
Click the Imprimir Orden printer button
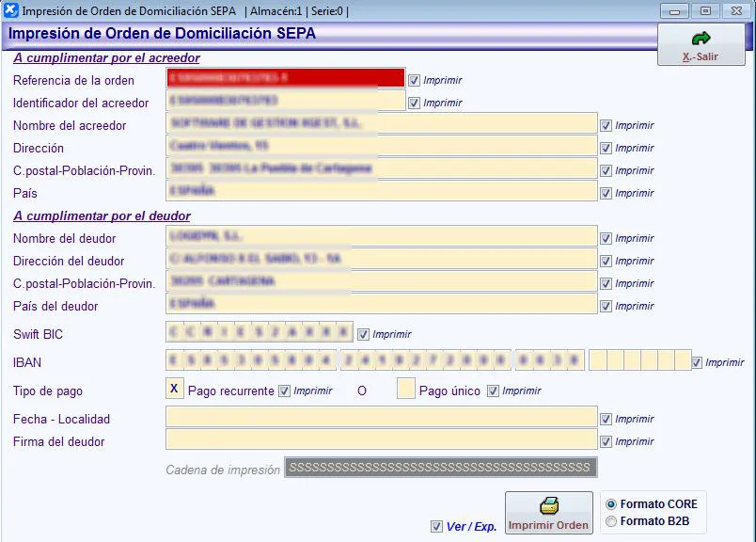[x=548, y=513]
